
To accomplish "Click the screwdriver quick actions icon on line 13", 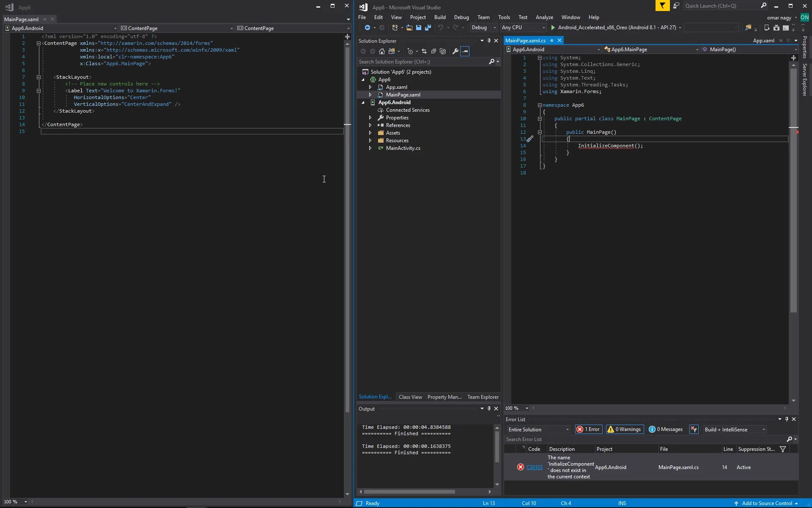I will 530,139.
